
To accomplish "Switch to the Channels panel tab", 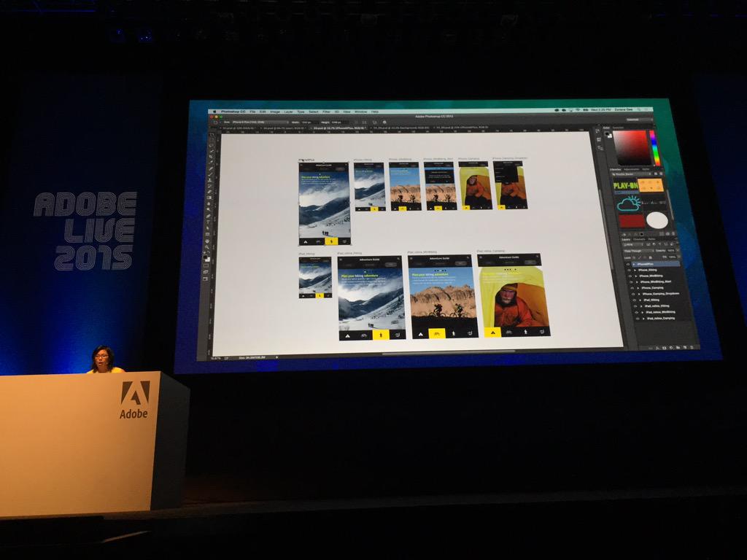I will tap(639, 239).
